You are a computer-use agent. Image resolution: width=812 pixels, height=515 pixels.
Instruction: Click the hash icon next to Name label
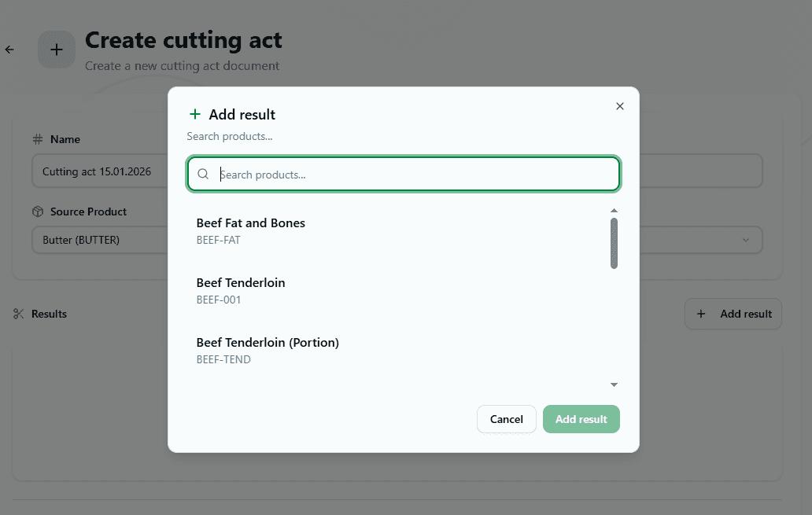click(37, 139)
